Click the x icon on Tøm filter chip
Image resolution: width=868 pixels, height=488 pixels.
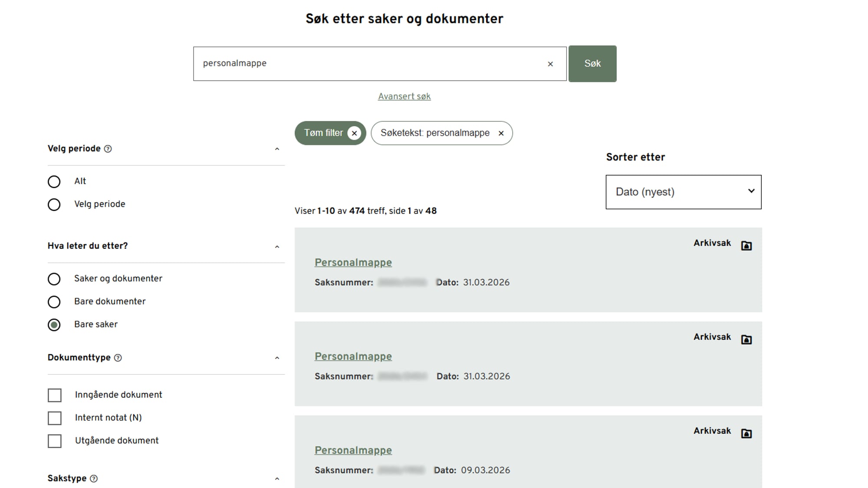354,133
